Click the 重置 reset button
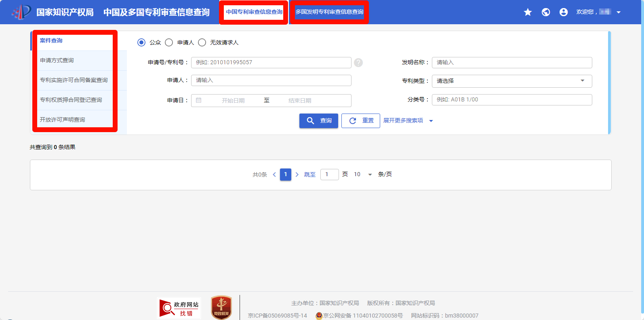 click(361, 121)
